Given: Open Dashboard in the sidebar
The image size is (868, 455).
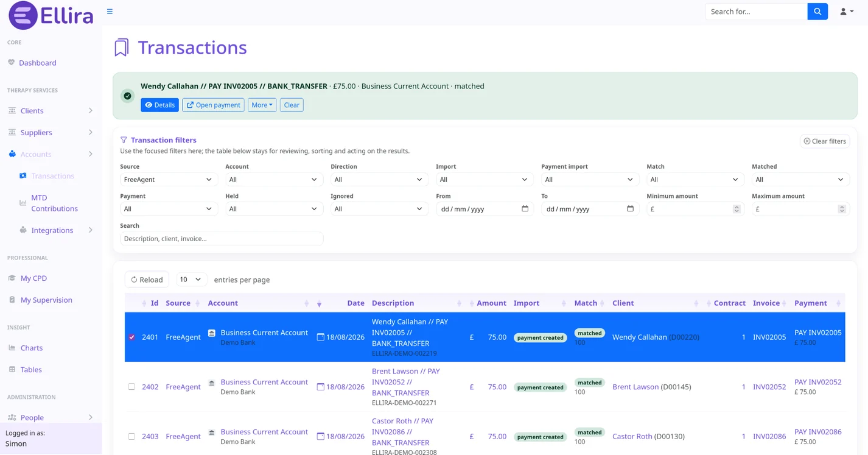Looking at the screenshot, I should click(x=37, y=63).
